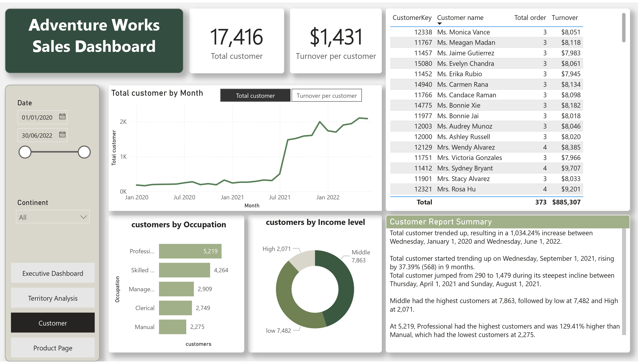Click total turnover $885,307
Screen dimensions: 638x364
click(x=566, y=202)
